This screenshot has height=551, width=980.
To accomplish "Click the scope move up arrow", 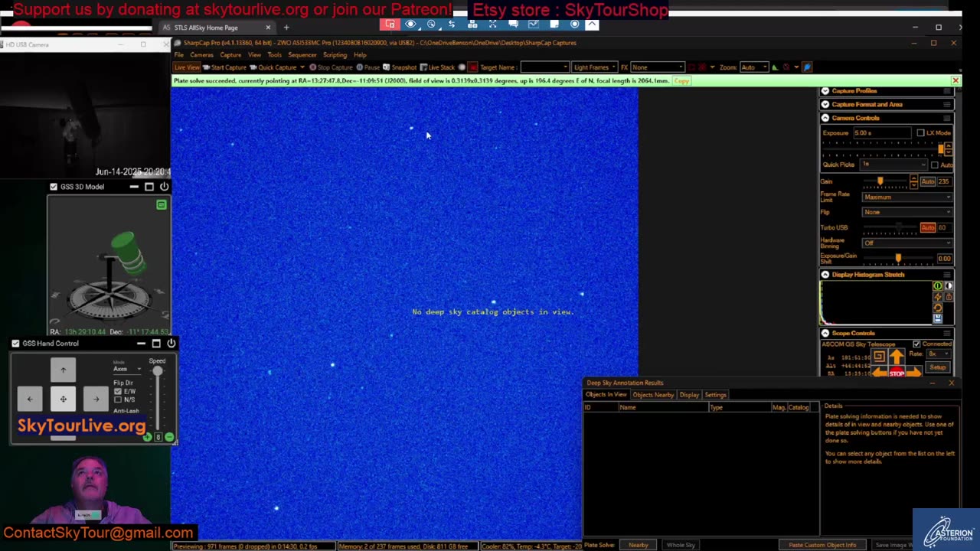I will (x=897, y=357).
